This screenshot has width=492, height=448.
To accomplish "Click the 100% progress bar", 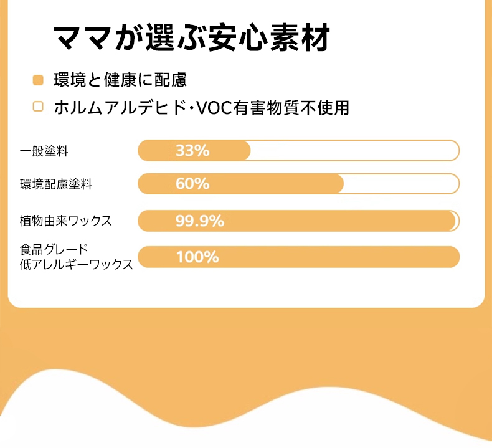I will pos(299,257).
